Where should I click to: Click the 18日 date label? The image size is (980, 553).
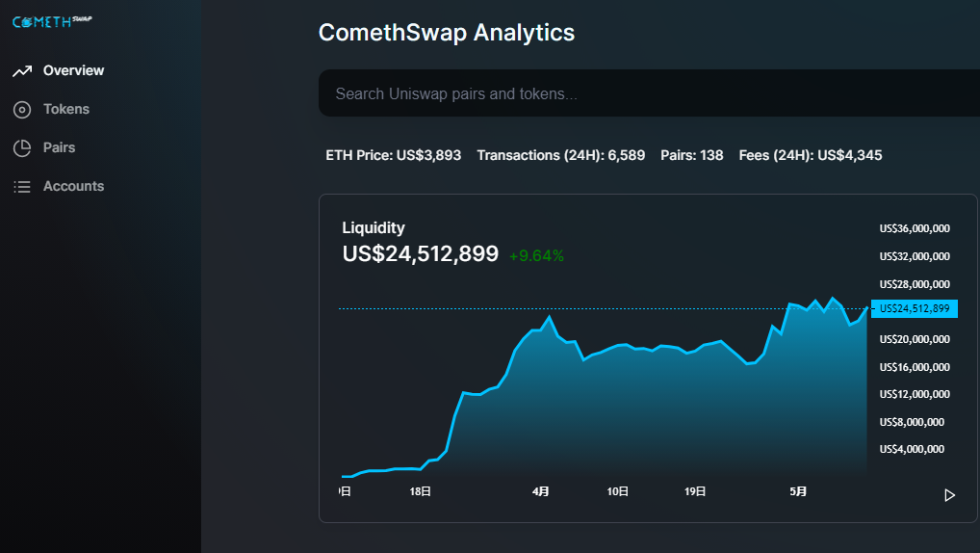(420, 491)
